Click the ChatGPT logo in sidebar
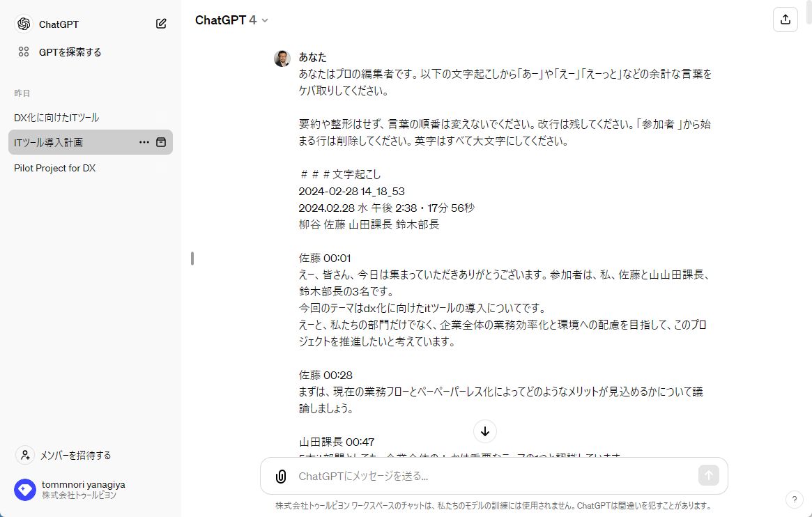The image size is (812, 517). 24,24
